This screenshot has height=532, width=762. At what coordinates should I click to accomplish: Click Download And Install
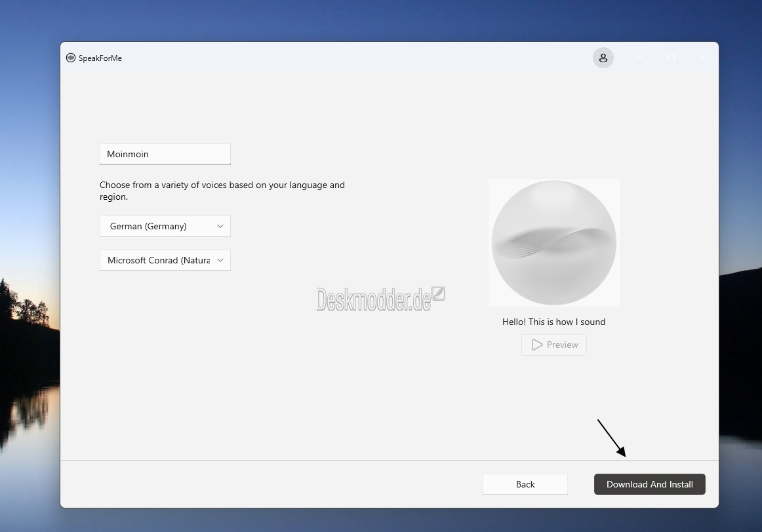(x=650, y=484)
